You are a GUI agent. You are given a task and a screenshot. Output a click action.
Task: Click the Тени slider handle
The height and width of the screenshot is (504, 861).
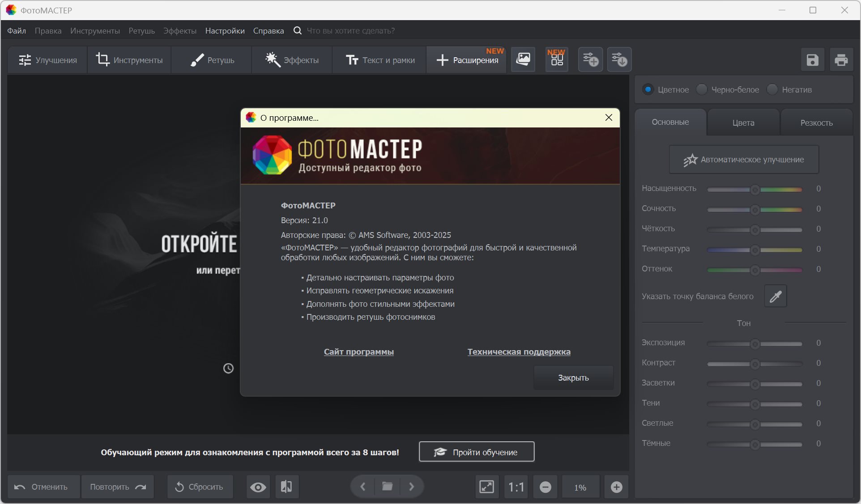pyautogui.click(x=755, y=404)
